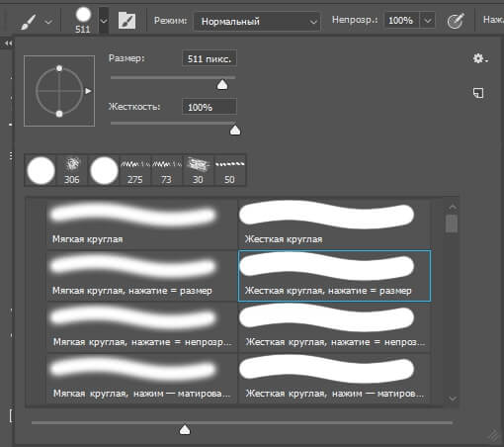Screen dimensions: 504x447
Task: Choose Жесткая круглая, нажим — матиров preset
Action: [x=334, y=379]
